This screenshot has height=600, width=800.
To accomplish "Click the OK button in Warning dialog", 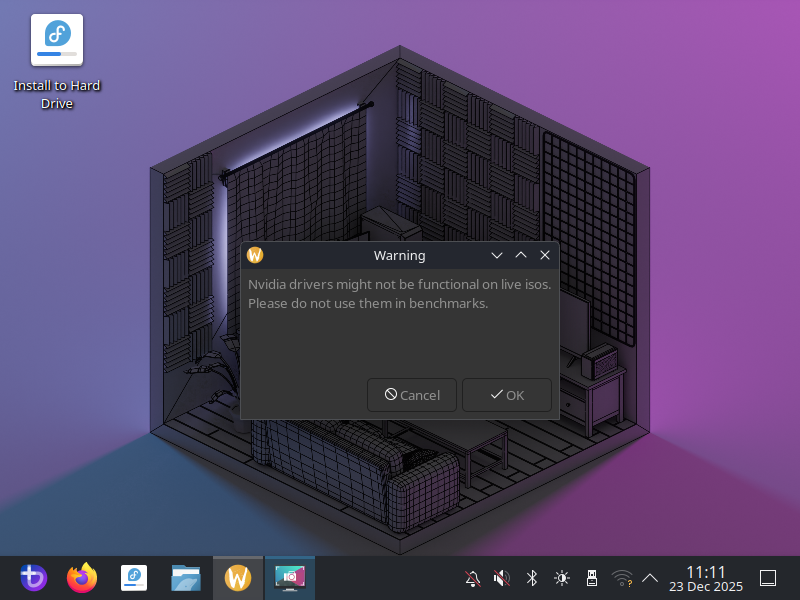I will 507,395.
